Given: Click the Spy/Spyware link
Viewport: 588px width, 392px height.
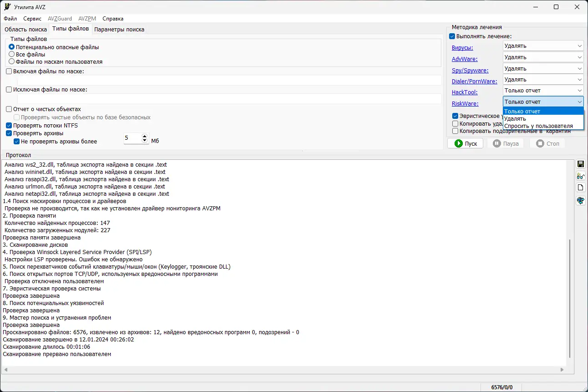Looking at the screenshot, I should pos(470,71).
